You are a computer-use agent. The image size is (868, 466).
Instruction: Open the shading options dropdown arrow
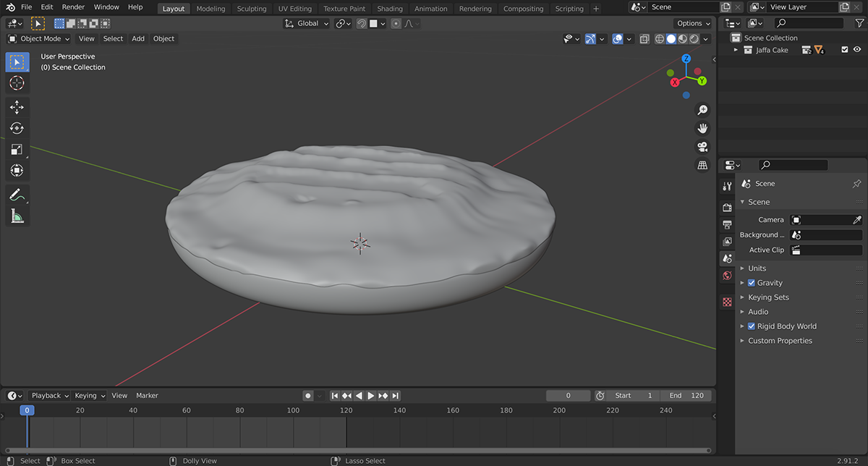point(706,39)
